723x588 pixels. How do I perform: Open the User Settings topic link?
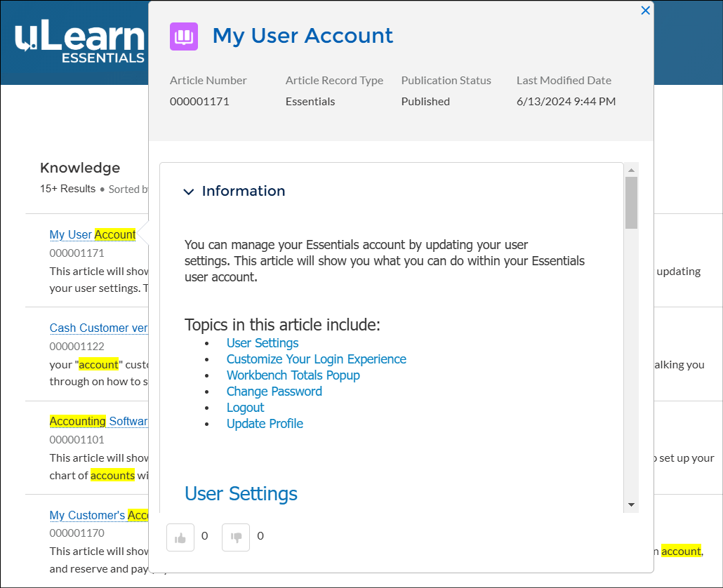click(262, 343)
